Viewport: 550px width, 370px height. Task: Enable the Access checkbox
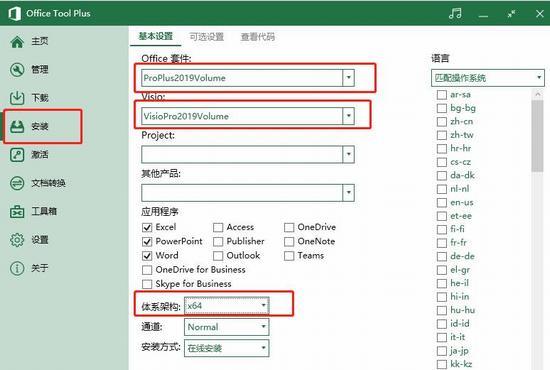tap(218, 228)
